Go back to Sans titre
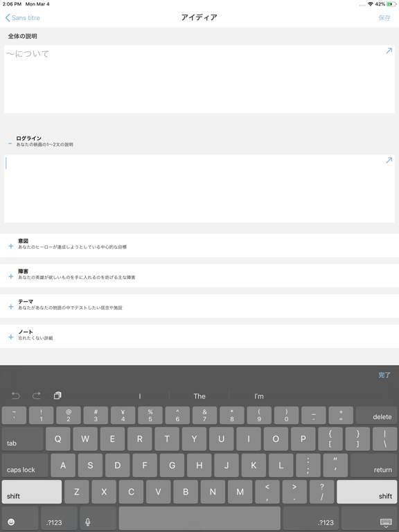The width and height of the screenshot is (399, 532). tap(22, 17)
